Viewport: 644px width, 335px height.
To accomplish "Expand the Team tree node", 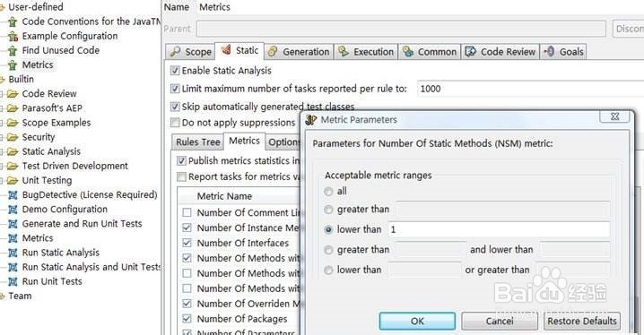I will coord(2,296).
